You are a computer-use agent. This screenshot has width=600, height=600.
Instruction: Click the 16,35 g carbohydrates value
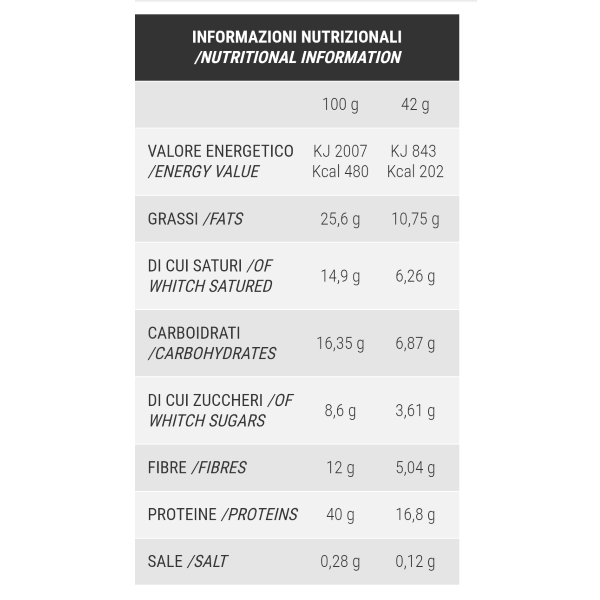[340, 343]
